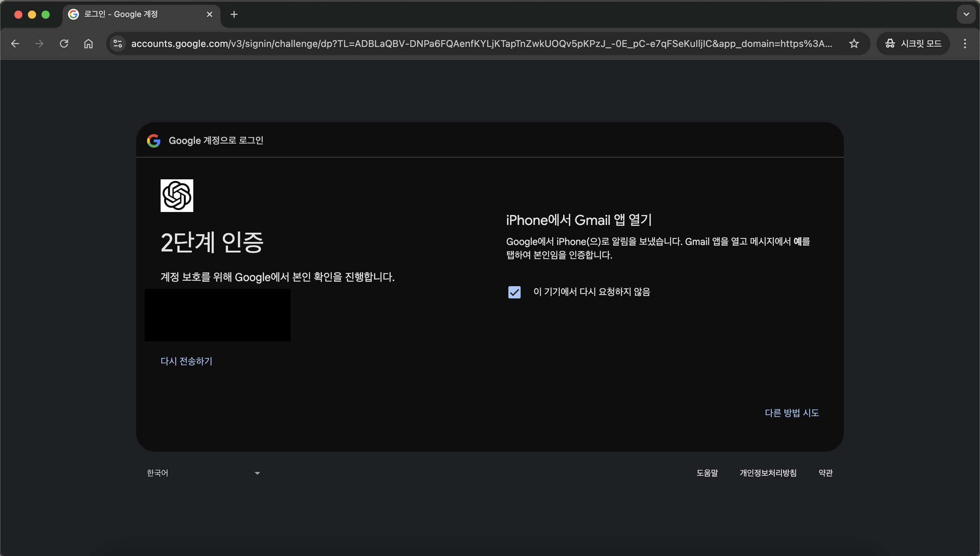This screenshot has width=980, height=556.
Task: Click the '다시 전송하기' resend link
Action: [186, 361]
